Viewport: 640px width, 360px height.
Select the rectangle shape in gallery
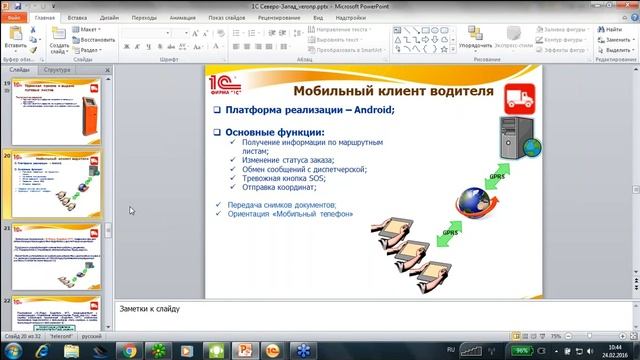point(425,30)
